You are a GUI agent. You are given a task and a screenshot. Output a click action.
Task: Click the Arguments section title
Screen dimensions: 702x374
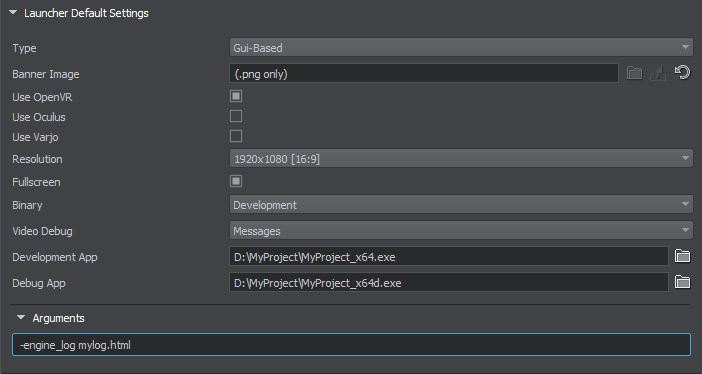[59, 318]
